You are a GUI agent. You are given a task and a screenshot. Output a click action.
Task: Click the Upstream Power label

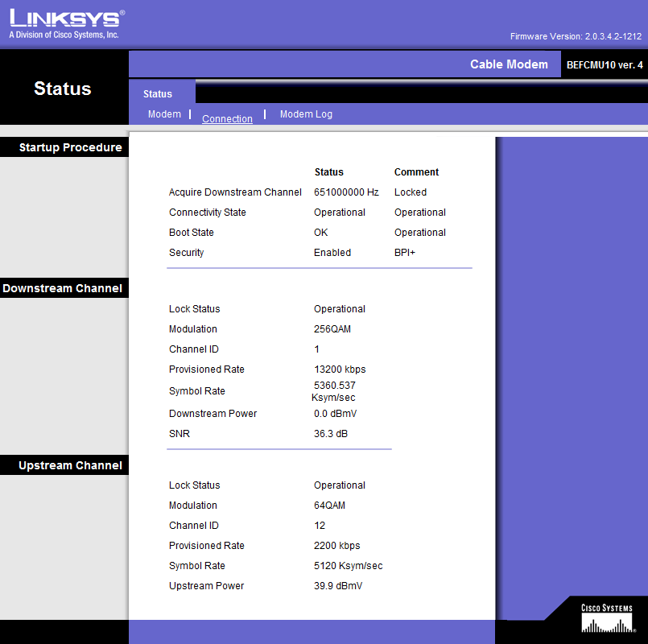[x=207, y=586]
